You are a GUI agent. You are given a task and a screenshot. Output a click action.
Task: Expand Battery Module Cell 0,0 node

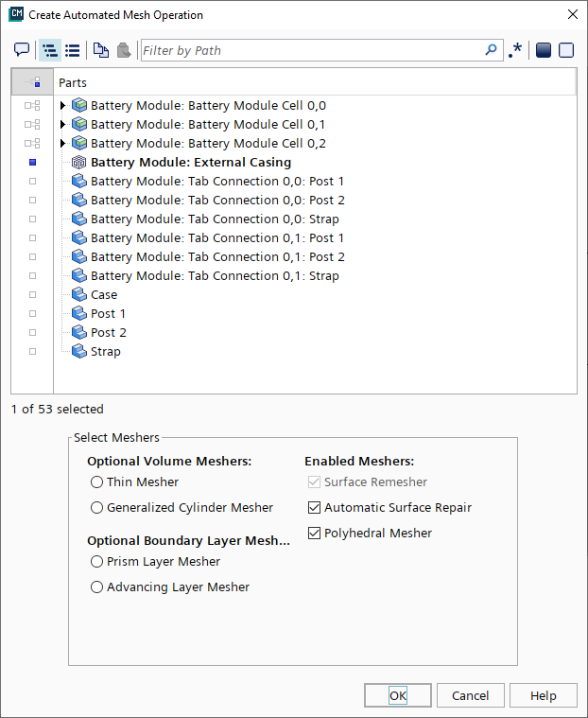[63, 105]
